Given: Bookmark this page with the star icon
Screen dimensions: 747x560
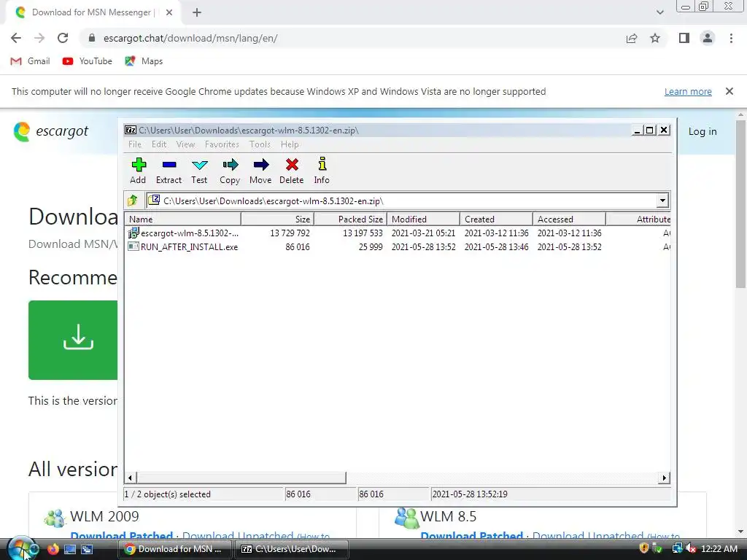Looking at the screenshot, I should [655, 38].
